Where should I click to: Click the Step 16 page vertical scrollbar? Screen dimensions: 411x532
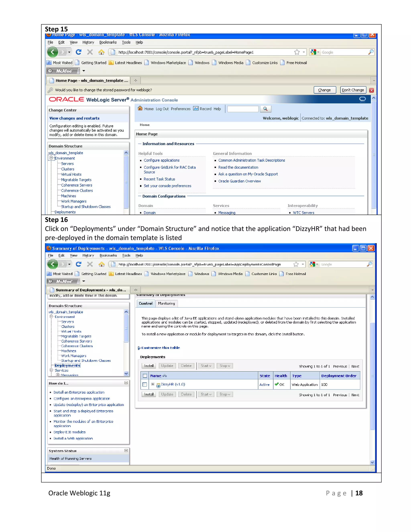pos(372,379)
